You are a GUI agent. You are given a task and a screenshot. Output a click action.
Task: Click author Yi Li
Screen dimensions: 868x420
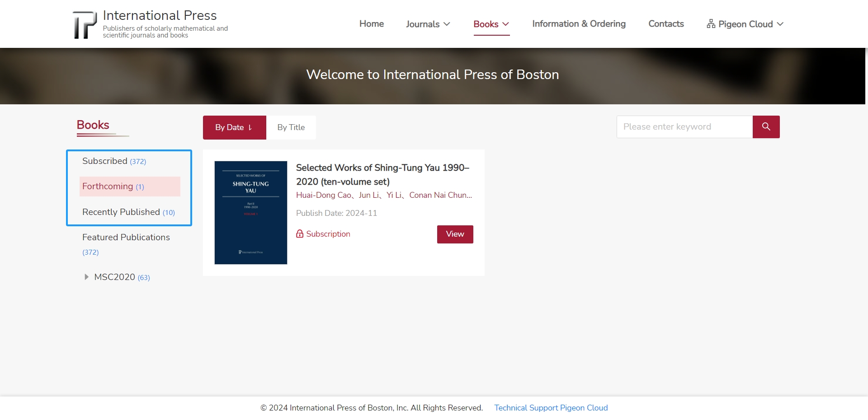tap(394, 195)
